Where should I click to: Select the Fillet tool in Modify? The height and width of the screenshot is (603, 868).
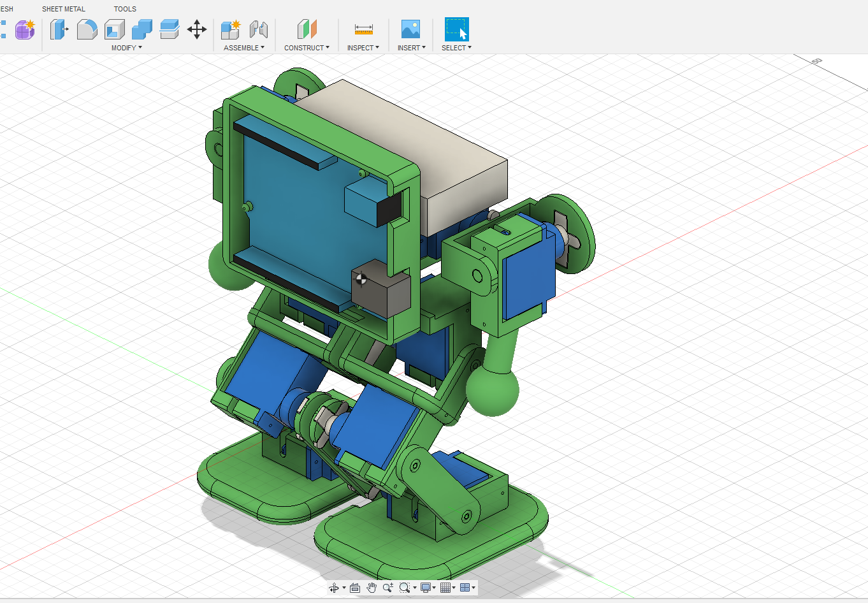click(x=87, y=29)
